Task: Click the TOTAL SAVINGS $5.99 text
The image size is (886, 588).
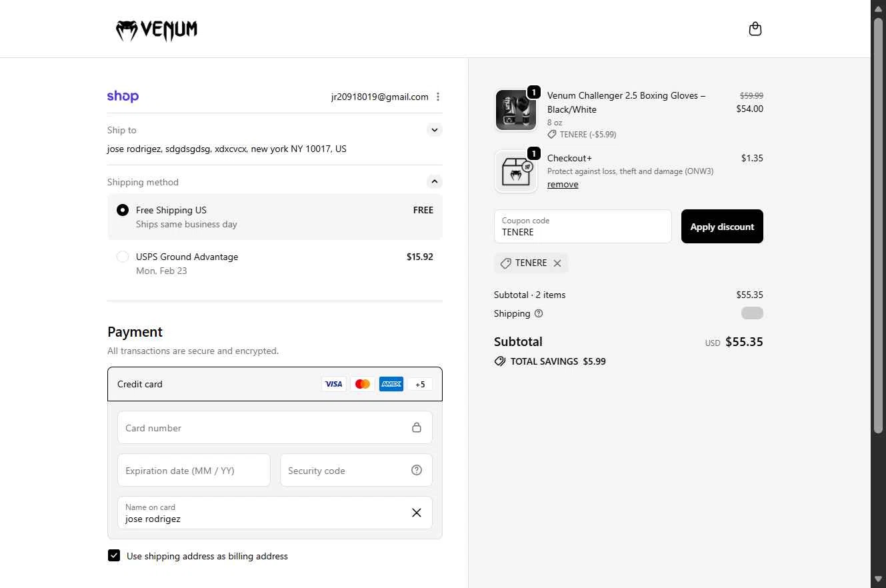Action: (558, 361)
